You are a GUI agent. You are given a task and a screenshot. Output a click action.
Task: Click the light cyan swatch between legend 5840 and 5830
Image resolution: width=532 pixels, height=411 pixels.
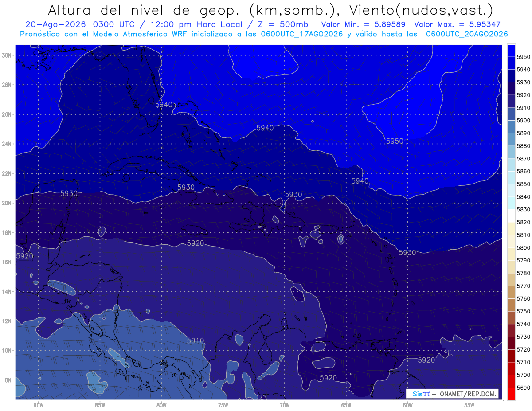[511, 203]
